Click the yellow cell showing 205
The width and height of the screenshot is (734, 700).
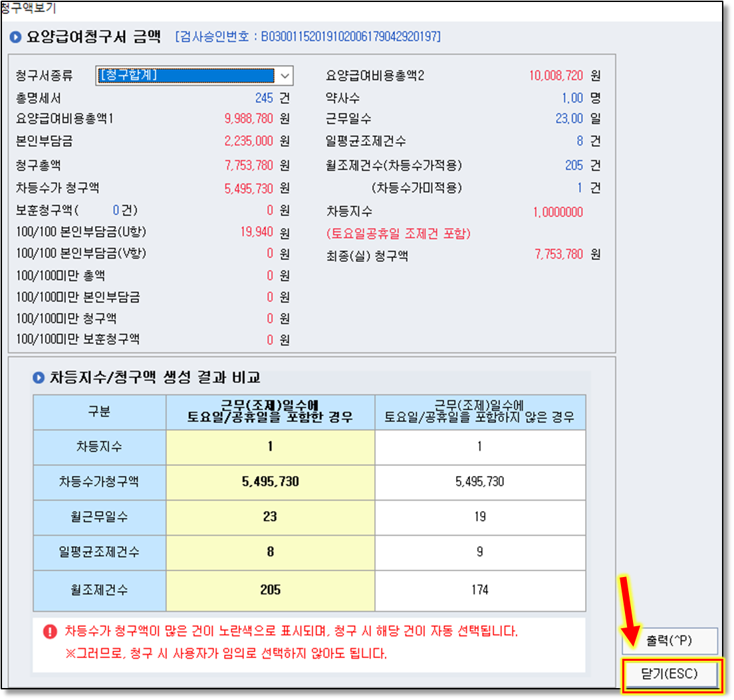point(270,590)
